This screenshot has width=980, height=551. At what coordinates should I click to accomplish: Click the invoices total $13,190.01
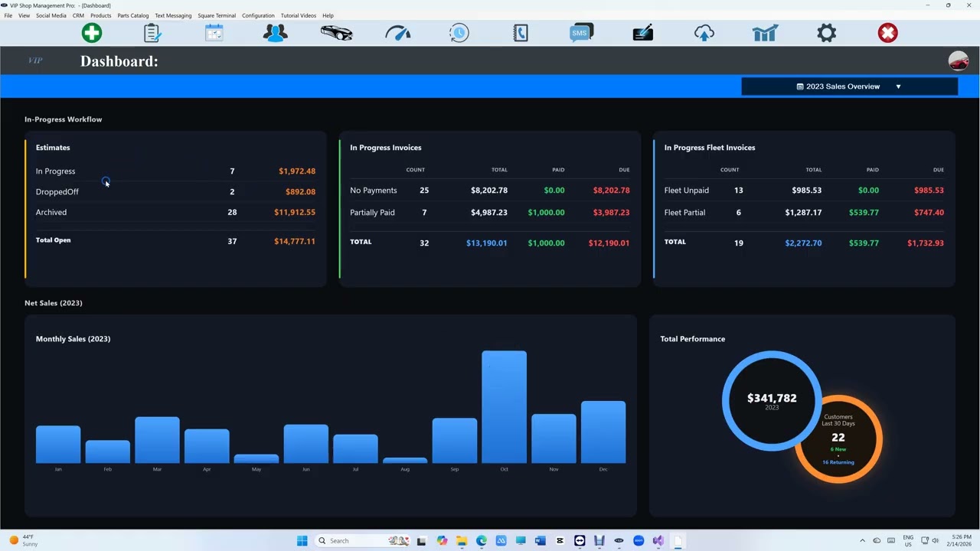click(x=486, y=243)
